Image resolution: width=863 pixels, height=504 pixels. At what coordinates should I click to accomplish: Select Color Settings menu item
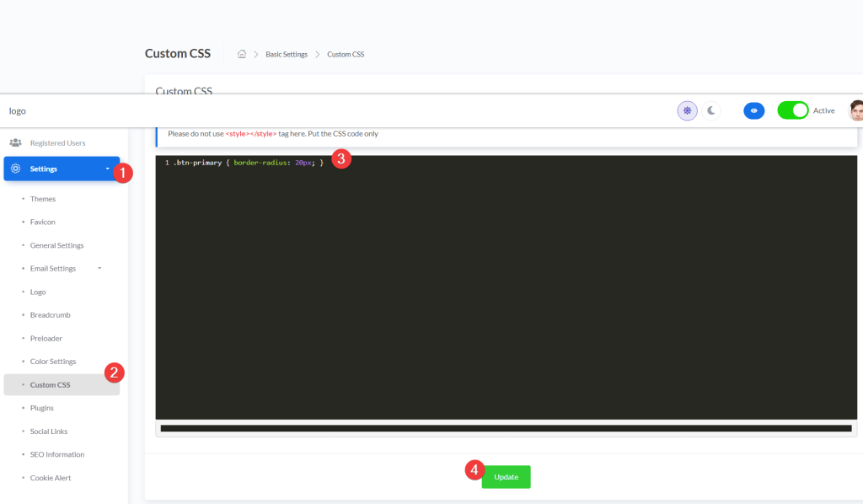53,362
